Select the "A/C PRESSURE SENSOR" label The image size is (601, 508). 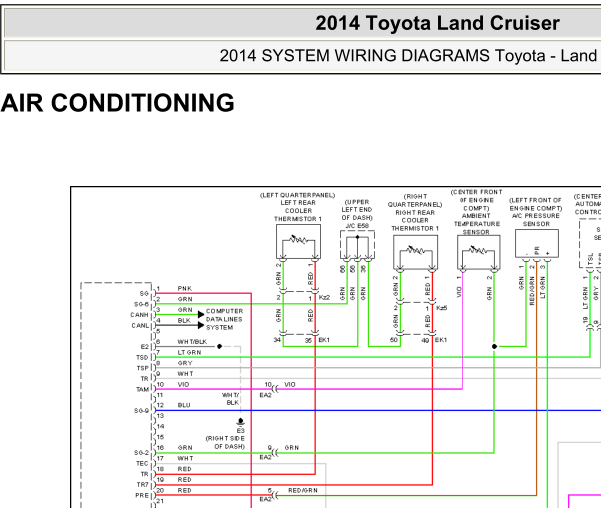(536, 220)
